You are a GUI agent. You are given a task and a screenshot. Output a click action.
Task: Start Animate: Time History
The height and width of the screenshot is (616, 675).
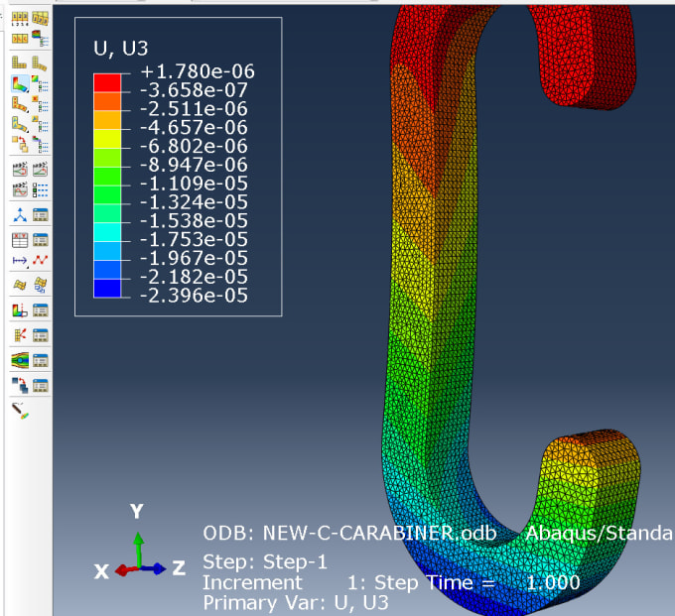pos(41,169)
